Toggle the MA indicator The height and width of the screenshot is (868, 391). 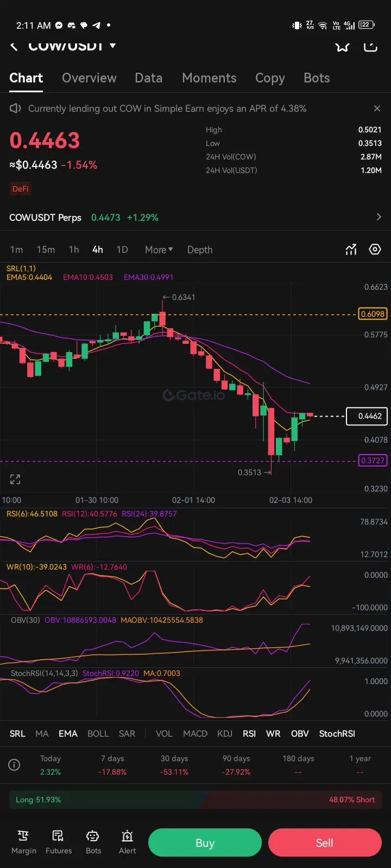tap(42, 733)
